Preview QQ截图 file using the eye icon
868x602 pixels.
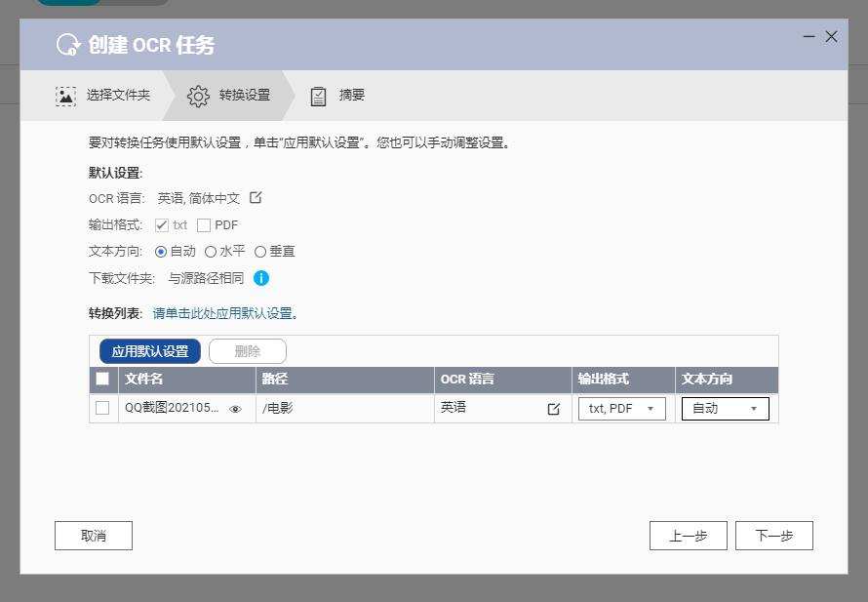[x=234, y=409]
